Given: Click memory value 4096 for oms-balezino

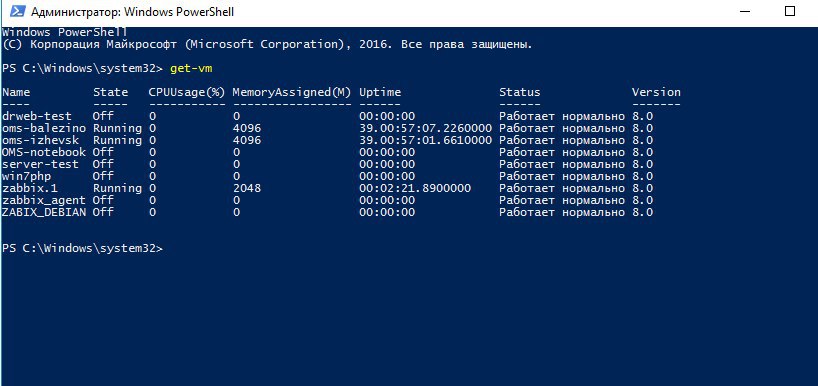Looking at the screenshot, I should click(x=247, y=128).
